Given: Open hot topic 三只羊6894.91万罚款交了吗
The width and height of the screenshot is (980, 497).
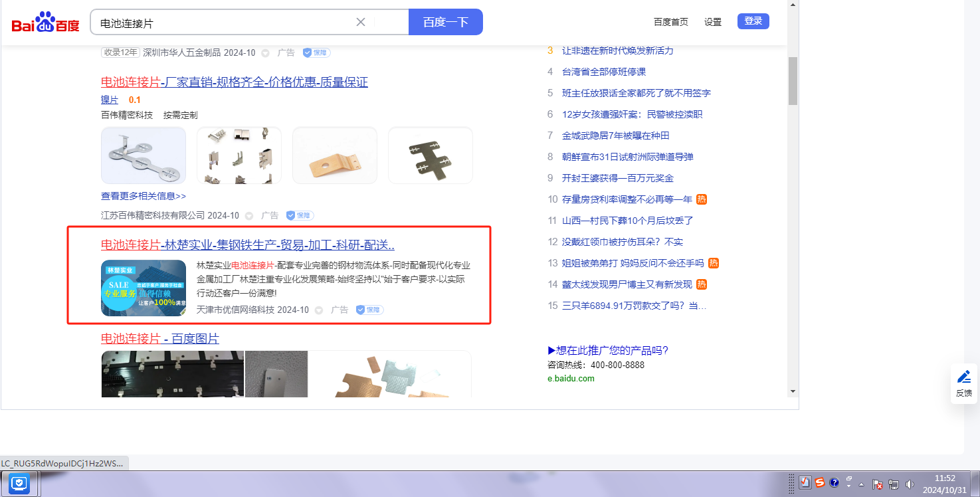Looking at the screenshot, I should point(635,306).
